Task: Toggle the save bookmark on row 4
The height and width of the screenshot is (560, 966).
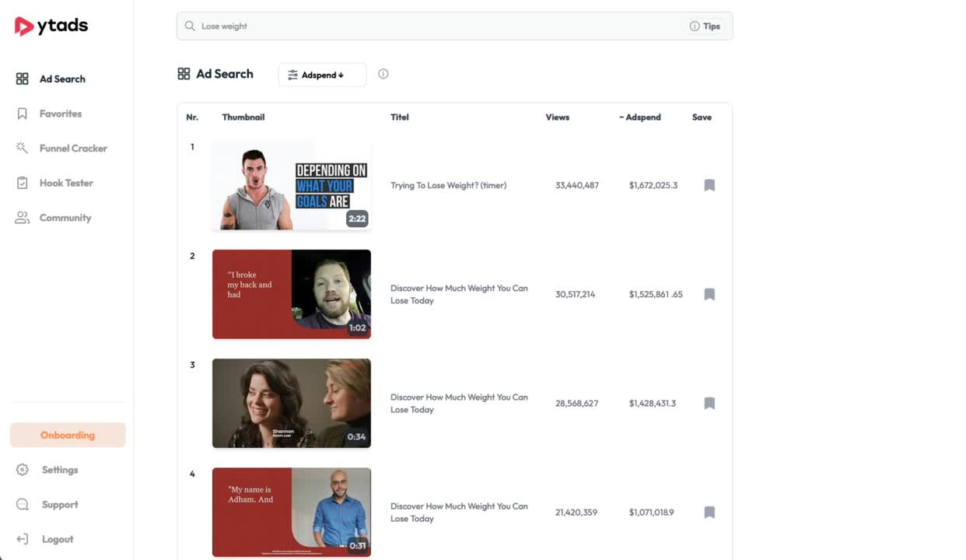Action: (x=709, y=512)
